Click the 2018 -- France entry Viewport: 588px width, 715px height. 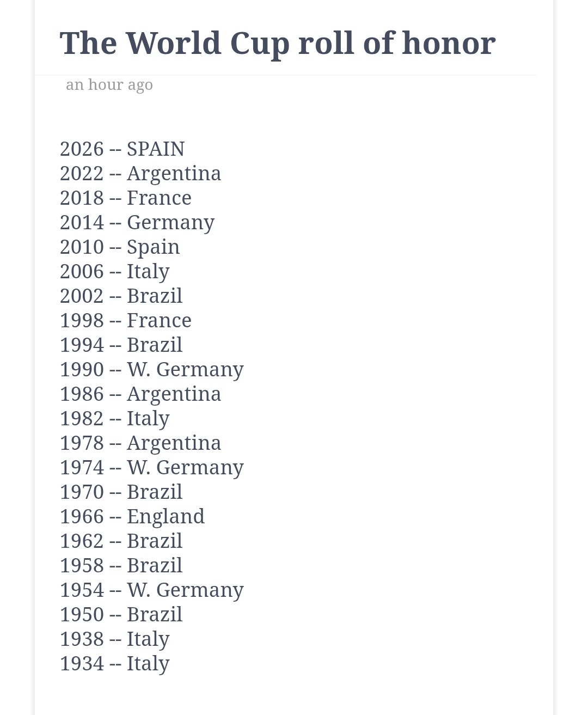126,198
